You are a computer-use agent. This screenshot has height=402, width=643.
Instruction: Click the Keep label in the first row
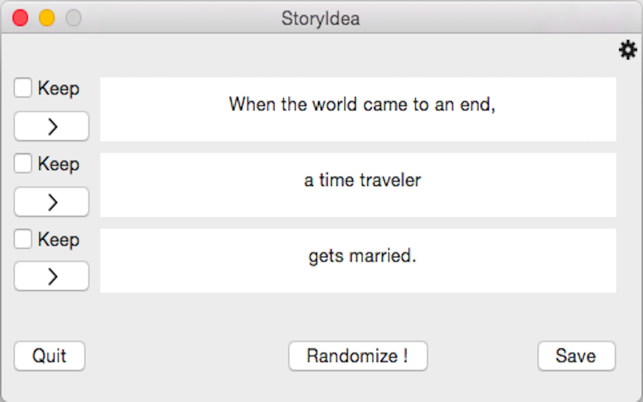[x=58, y=88]
